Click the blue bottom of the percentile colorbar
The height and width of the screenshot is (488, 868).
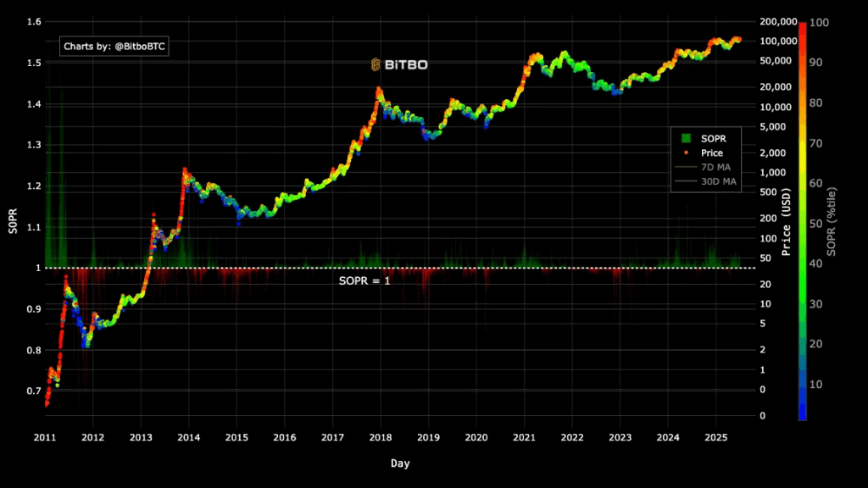803,415
